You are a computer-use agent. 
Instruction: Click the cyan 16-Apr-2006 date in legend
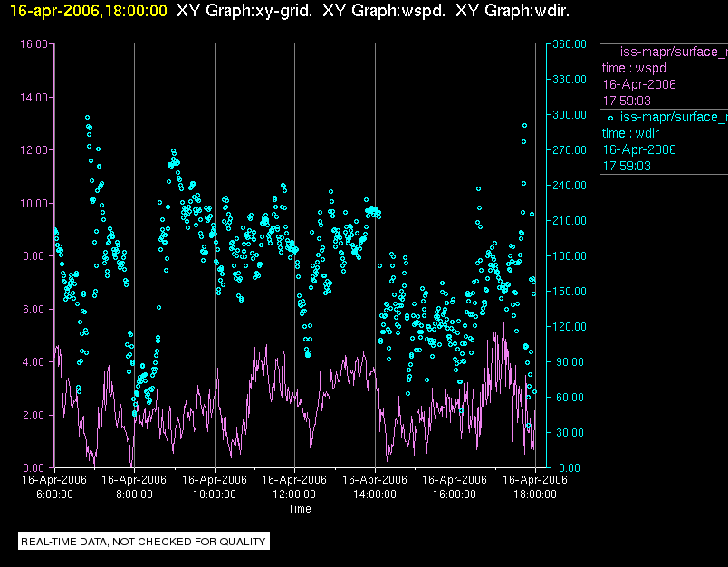click(x=639, y=149)
